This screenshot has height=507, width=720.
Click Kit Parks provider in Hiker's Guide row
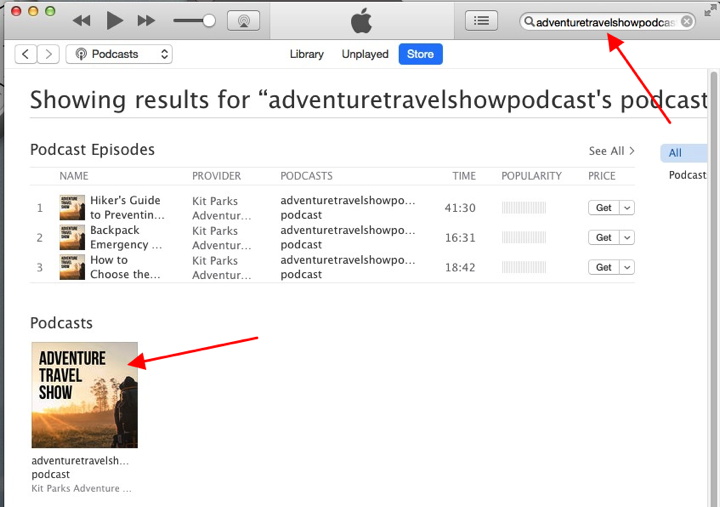tap(221, 208)
